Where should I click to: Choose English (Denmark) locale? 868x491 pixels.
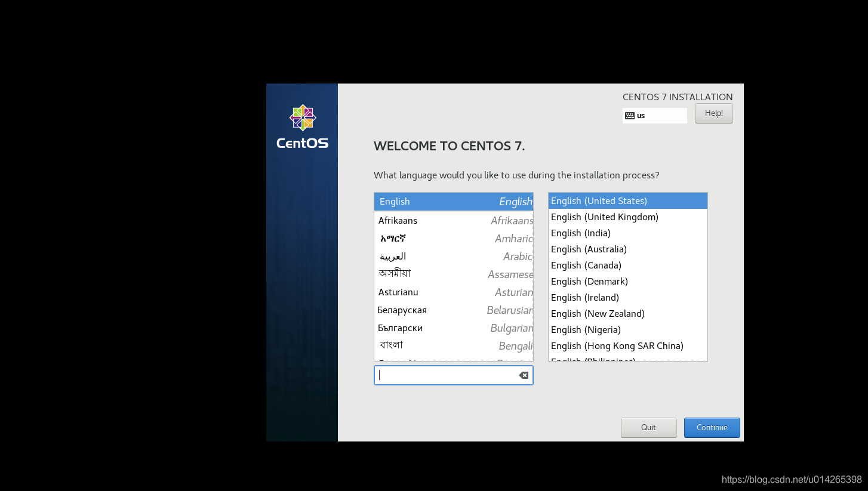click(x=628, y=282)
